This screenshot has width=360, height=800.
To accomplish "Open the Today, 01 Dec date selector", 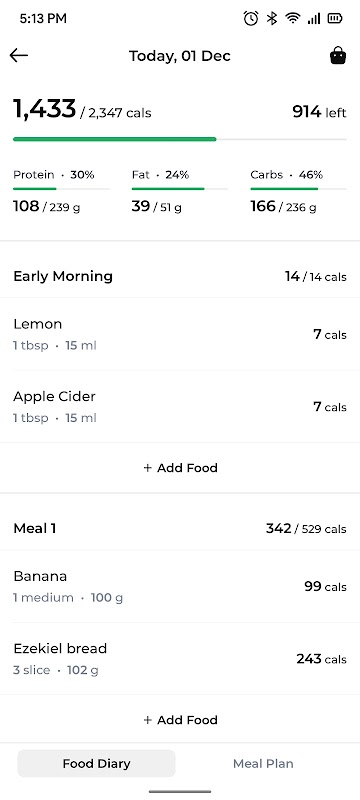I will pos(179,56).
